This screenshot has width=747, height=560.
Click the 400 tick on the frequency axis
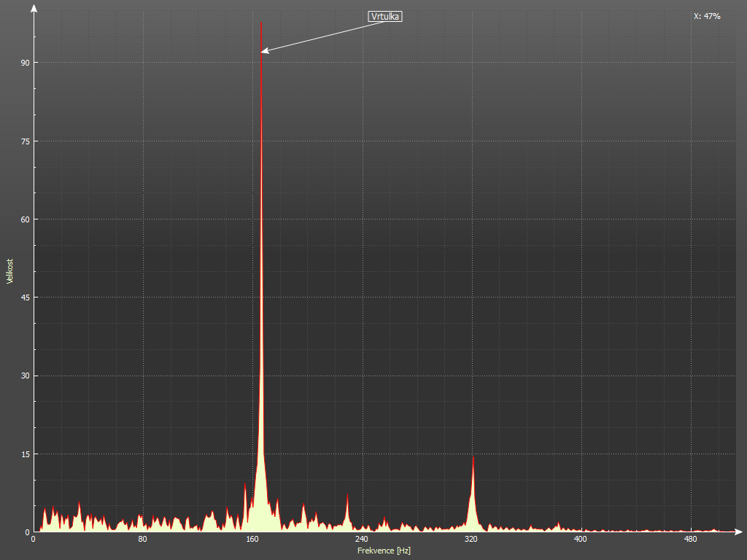pos(581,540)
